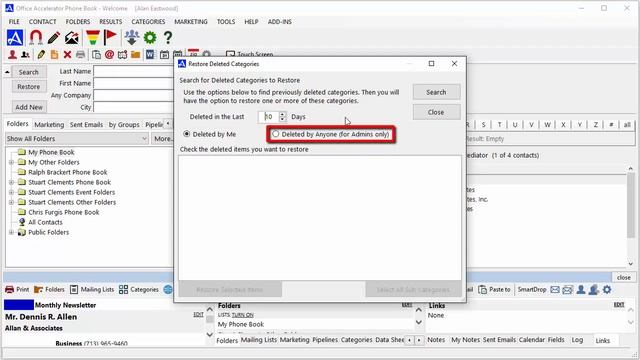Open the FILE menu
The width and height of the screenshot is (640, 360).
(14, 22)
